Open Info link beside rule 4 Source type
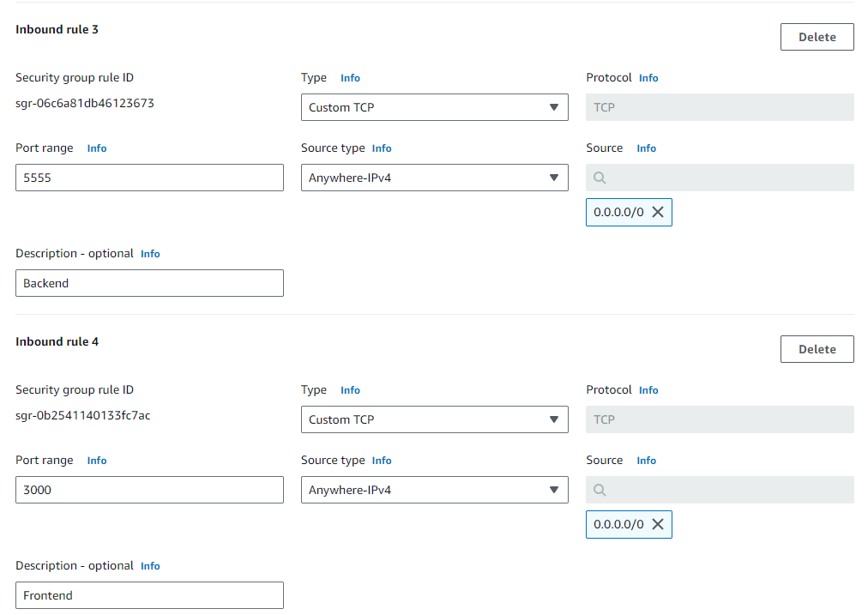 tap(382, 461)
